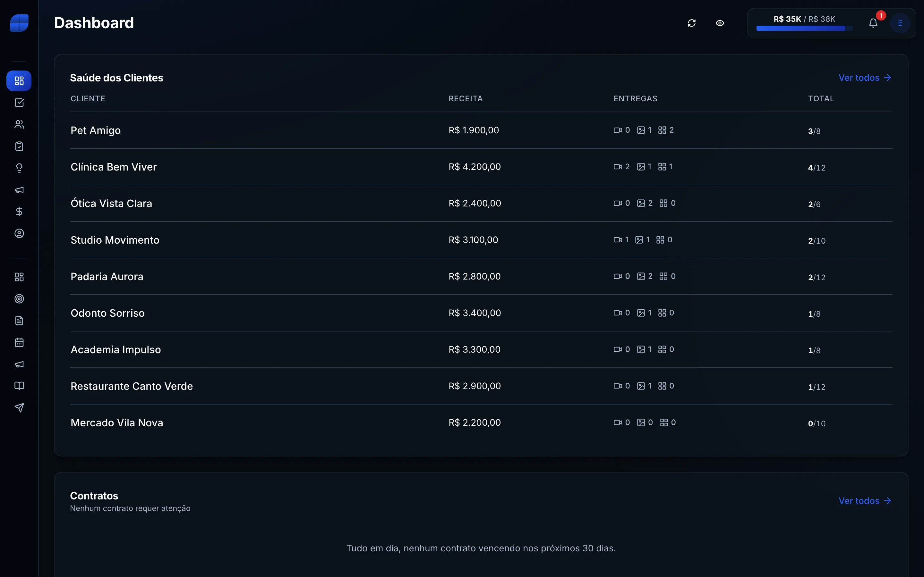Toggle the eye visibility icon in header

(720, 23)
